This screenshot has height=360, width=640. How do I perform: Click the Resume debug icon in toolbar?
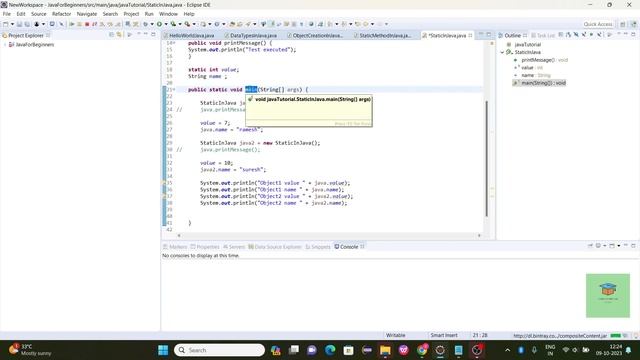(72, 24)
